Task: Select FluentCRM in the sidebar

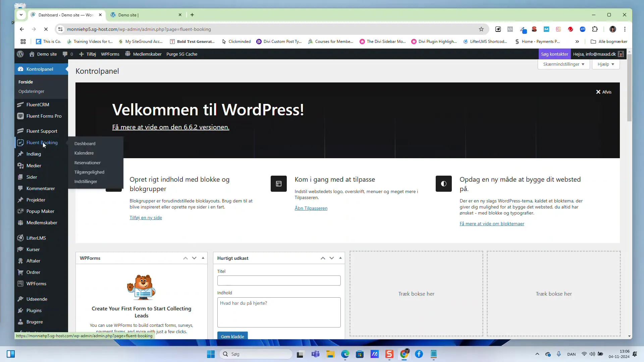Action: (x=38, y=104)
